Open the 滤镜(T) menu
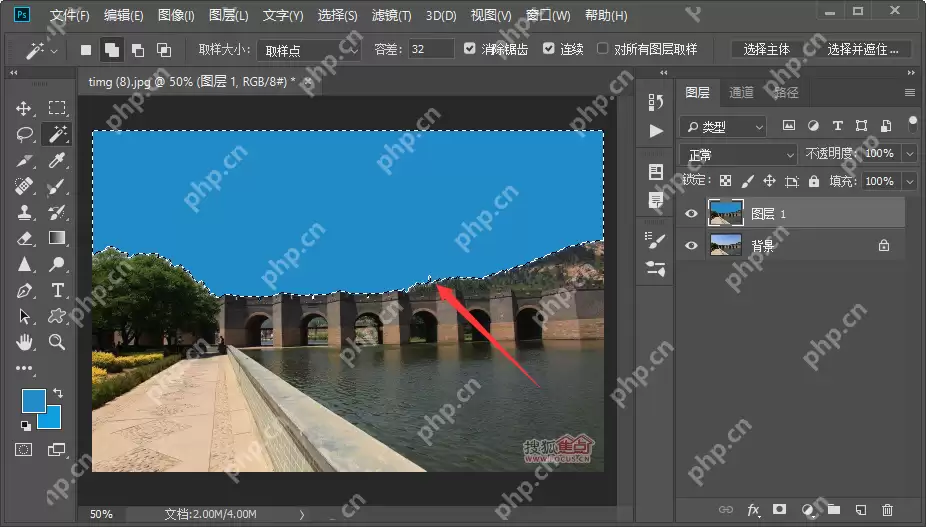926x527 pixels. tap(390, 16)
